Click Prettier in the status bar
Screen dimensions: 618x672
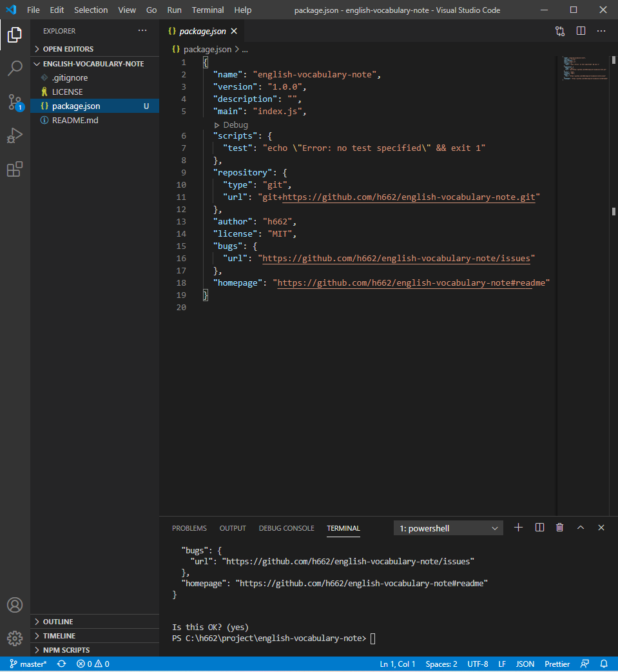[x=557, y=664]
